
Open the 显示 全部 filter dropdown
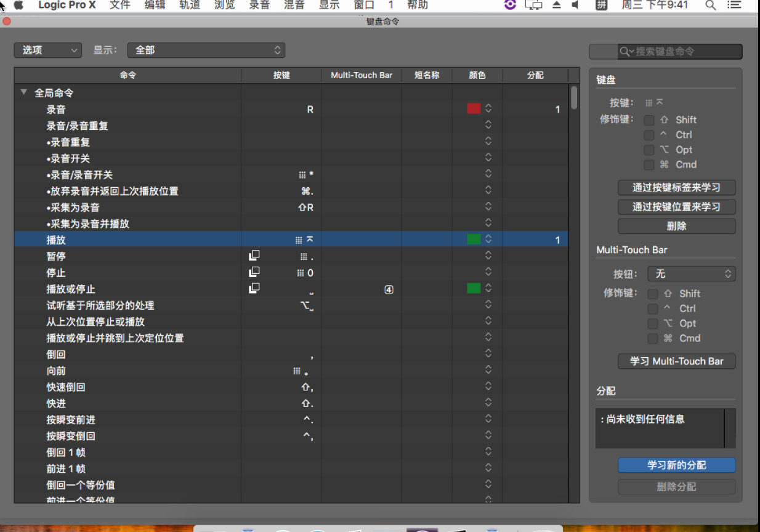point(206,50)
